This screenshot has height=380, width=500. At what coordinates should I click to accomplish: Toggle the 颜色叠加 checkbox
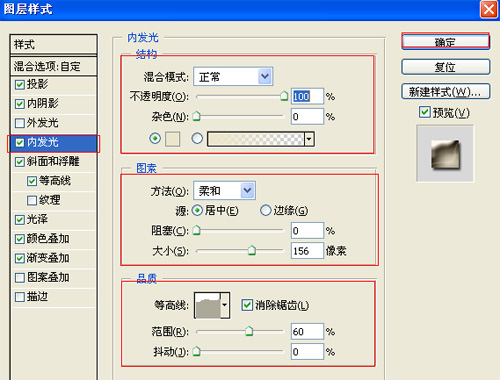point(20,239)
